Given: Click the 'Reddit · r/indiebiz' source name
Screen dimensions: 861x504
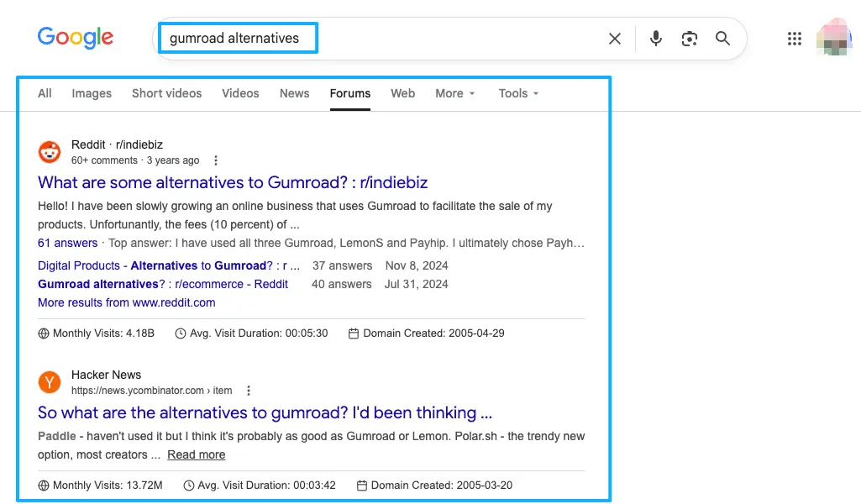Looking at the screenshot, I should pos(117,144).
